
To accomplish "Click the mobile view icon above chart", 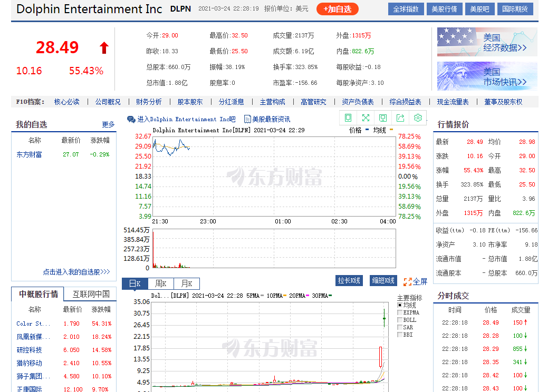I will [x=348, y=118].
